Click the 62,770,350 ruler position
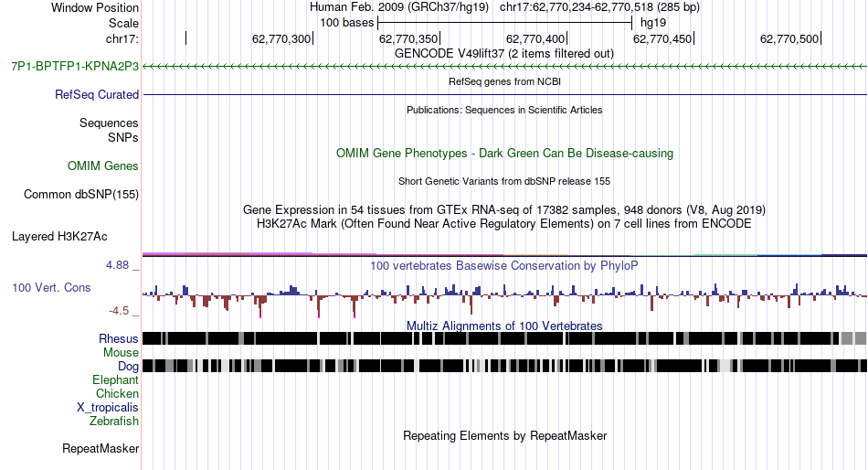Viewport: 868px width, 470px height. 409,38
